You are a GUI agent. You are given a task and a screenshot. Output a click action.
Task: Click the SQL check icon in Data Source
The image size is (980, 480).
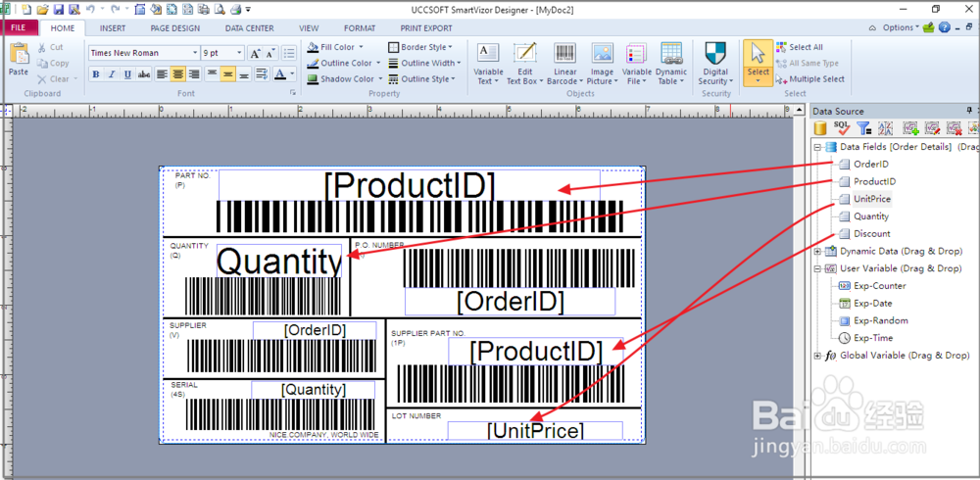[x=842, y=128]
